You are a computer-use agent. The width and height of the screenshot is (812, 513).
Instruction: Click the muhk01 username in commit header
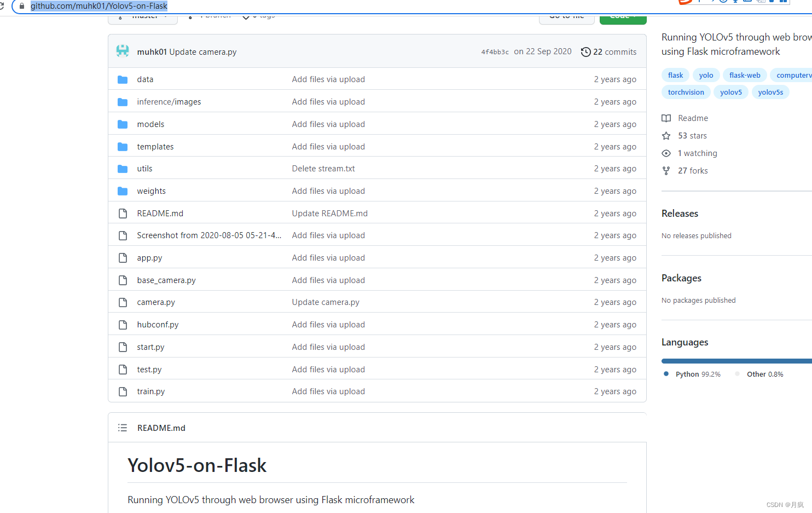click(152, 52)
